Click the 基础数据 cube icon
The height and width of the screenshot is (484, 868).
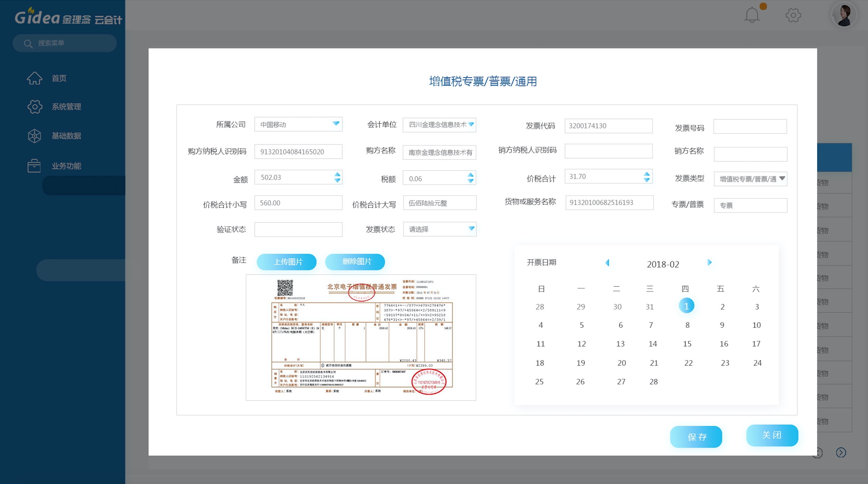point(34,136)
